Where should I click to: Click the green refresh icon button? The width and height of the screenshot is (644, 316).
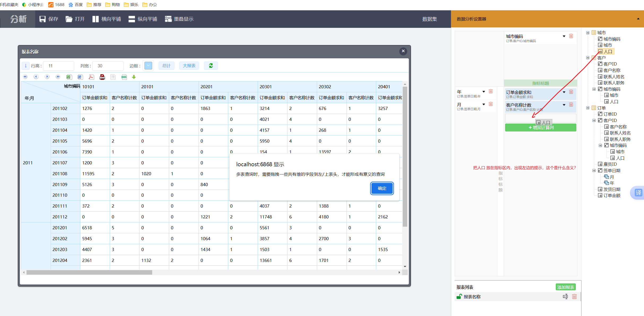tap(211, 66)
